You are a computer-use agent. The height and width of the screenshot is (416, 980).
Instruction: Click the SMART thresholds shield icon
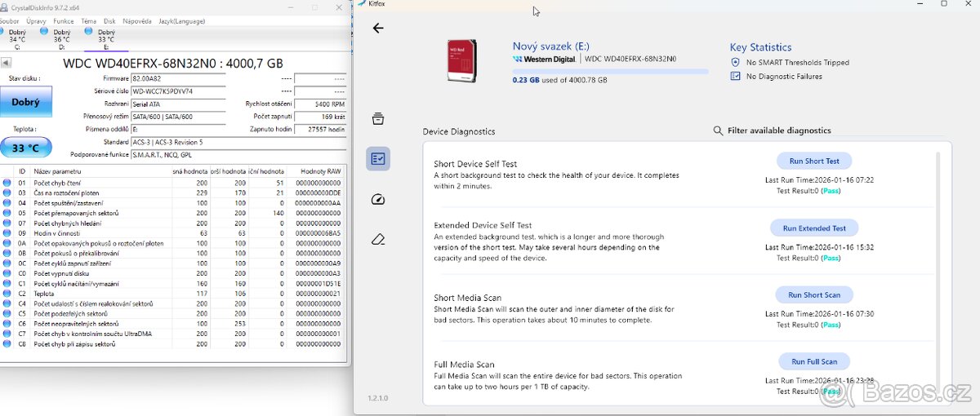pos(735,62)
